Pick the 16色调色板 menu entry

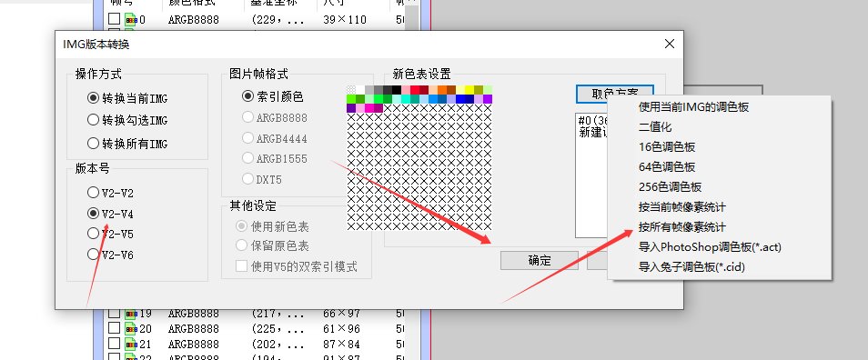tap(719, 147)
